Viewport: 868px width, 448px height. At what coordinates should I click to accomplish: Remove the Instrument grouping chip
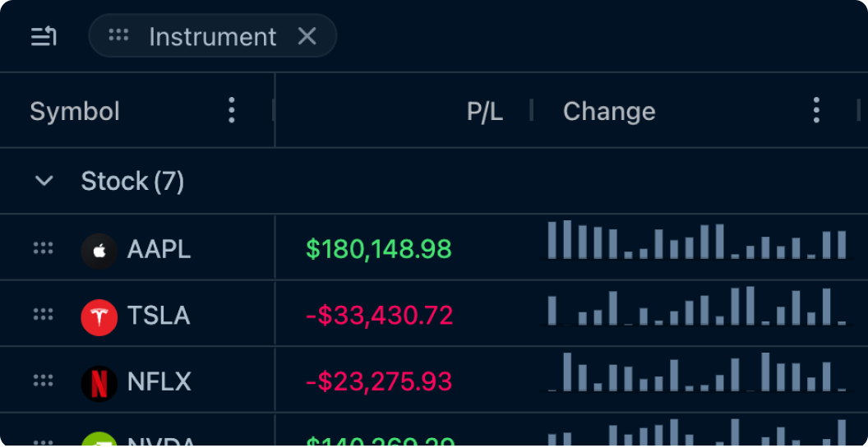click(307, 36)
